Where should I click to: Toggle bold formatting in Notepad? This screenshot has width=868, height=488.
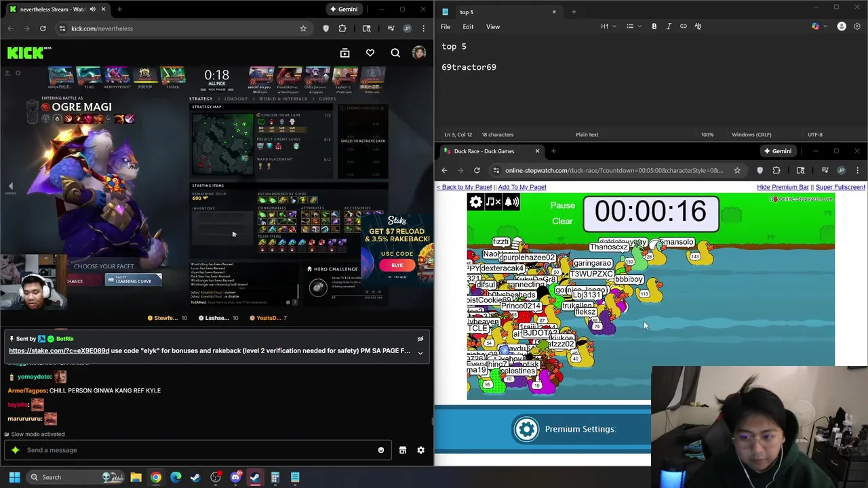click(654, 26)
